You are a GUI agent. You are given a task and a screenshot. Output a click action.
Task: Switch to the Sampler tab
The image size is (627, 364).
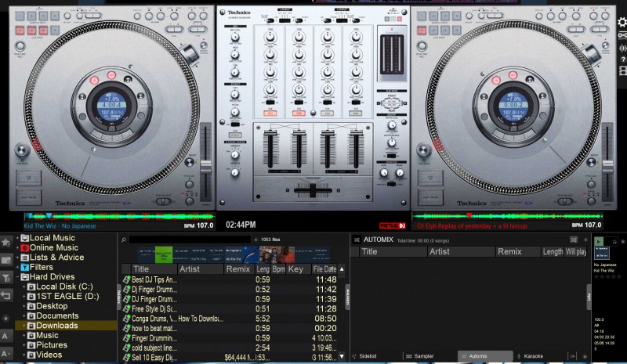[x=422, y=356]
